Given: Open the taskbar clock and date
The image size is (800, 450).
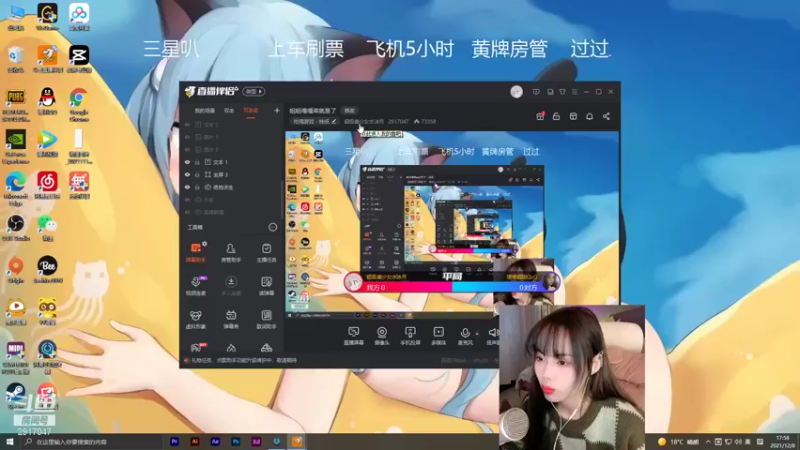Looking at the screenshot, I should pos(783,442).
